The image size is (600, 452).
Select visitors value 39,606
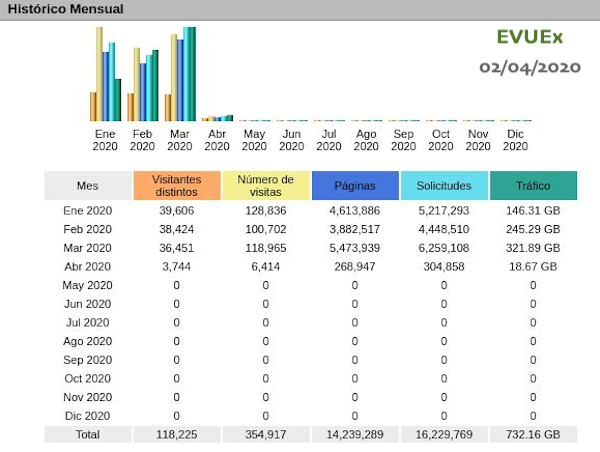[x=177, y=210]
